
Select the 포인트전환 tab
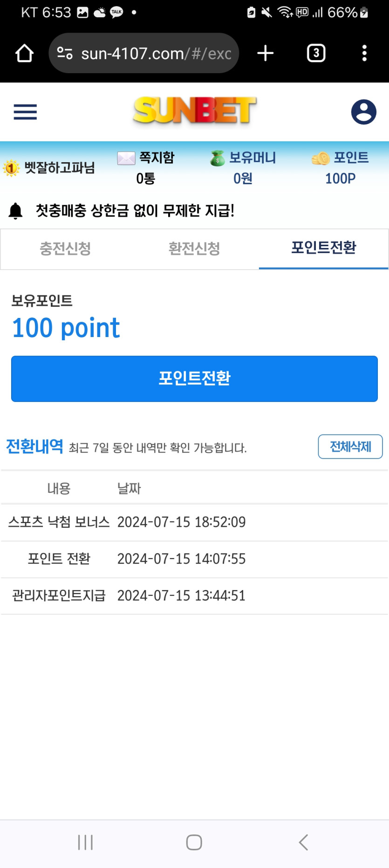(323, 248)
